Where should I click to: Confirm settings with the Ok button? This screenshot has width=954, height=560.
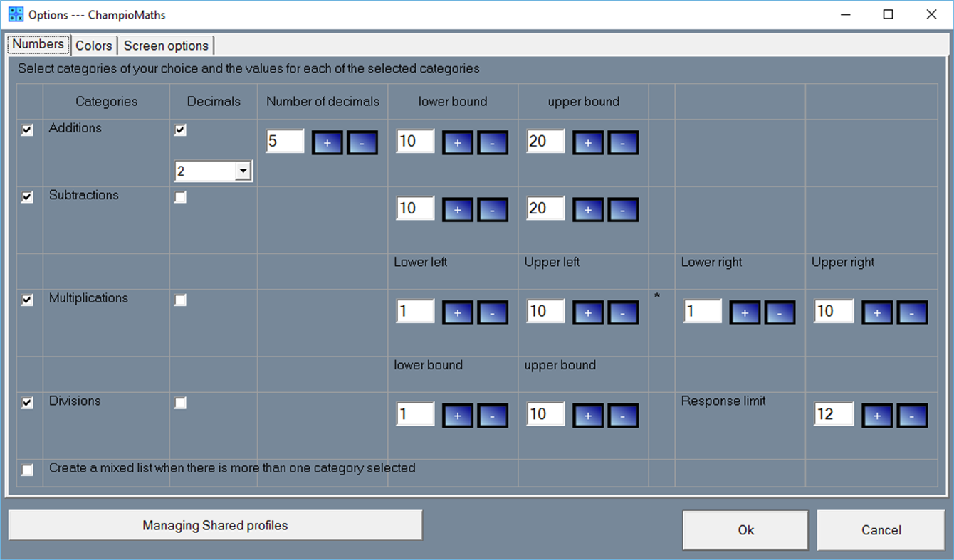745,529
